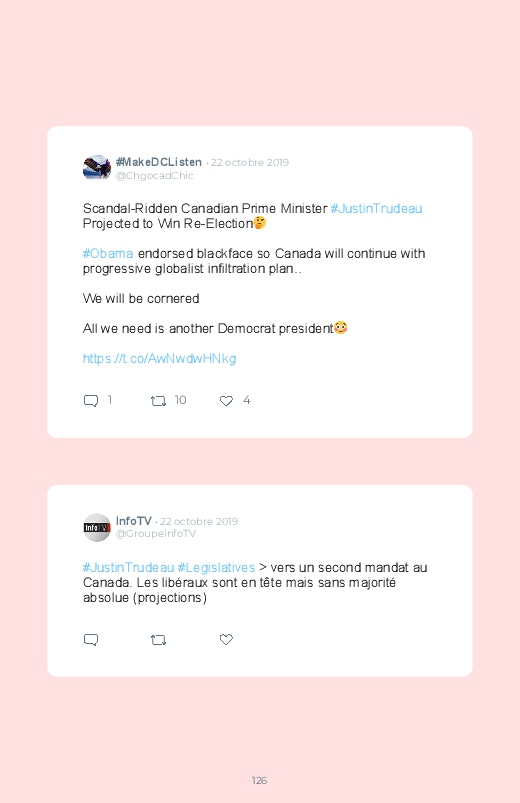Like the InfoTV tweet heart icon
The height and width of the screenshot is (803, 520).
[226, 639]
